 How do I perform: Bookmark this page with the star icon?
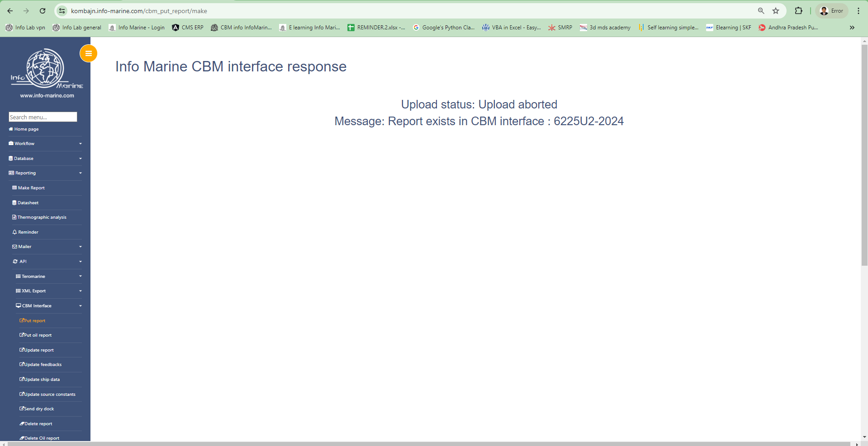point(776,11)
